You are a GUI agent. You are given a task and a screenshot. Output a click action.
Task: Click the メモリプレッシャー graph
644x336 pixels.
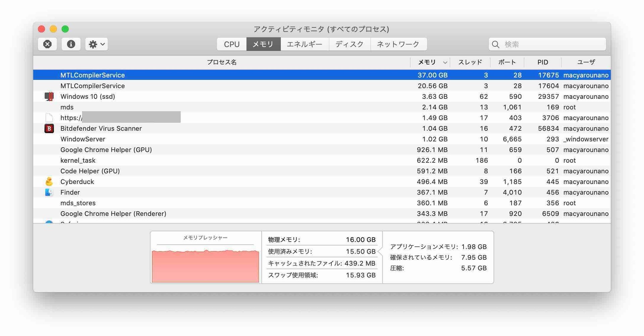click(205, 266)
